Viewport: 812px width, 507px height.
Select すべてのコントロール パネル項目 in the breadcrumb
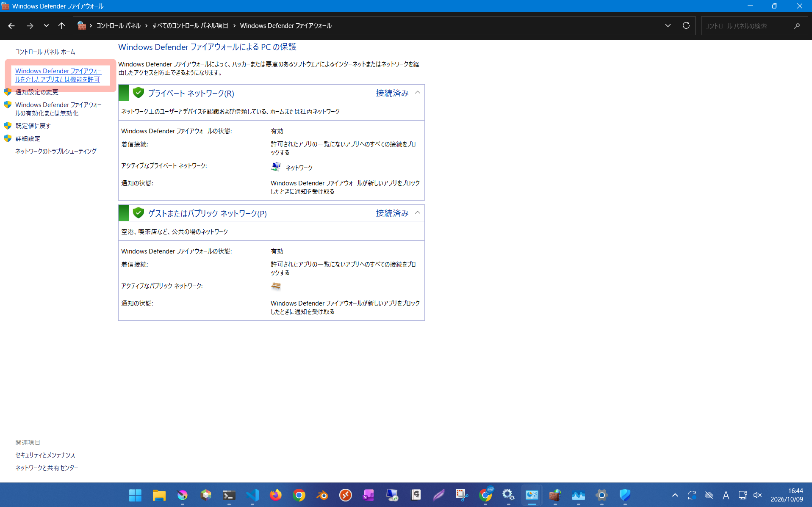(x=190, y=26)
